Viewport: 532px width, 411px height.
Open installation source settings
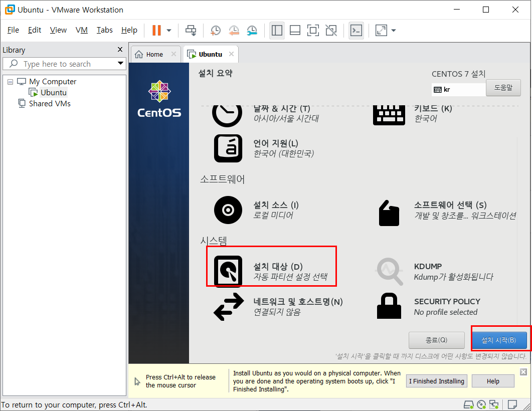click(x=257, y=210)
